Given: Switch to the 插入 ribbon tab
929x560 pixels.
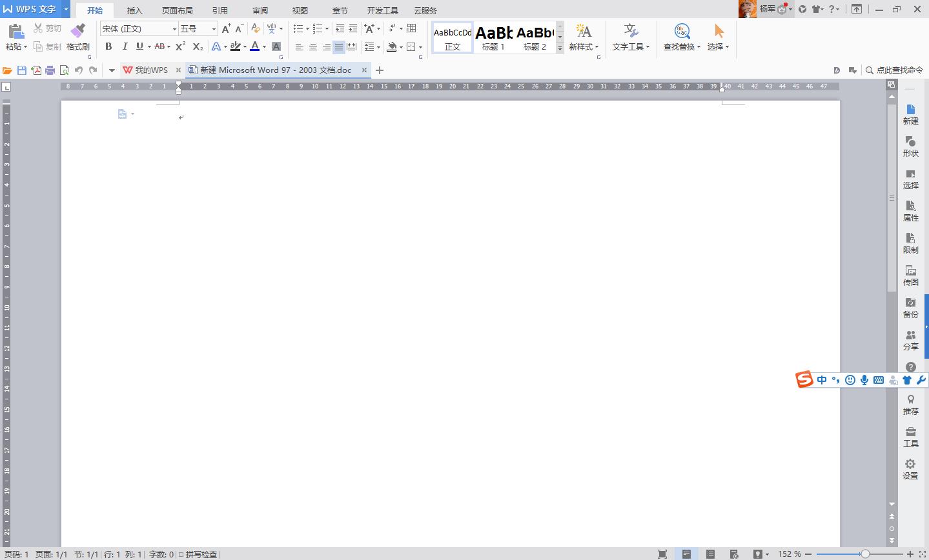Looking at the screenshot, I should [134, 10].
